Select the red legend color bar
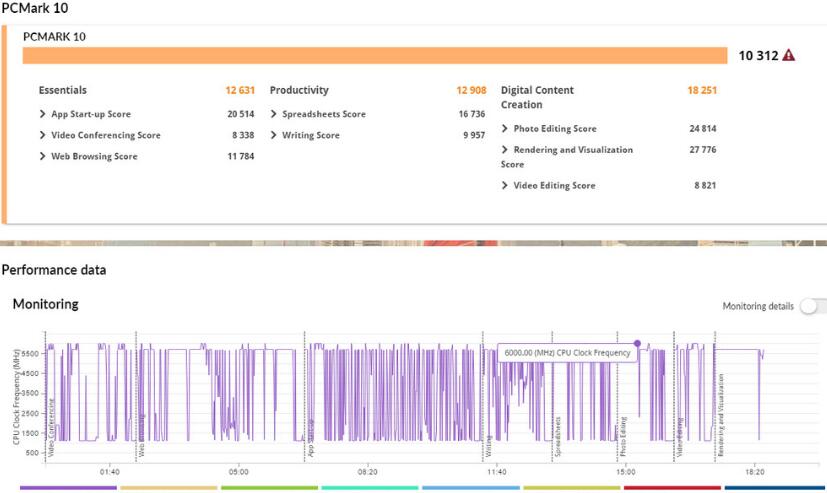This screenshot has width=827, height=493. point(672,488)
